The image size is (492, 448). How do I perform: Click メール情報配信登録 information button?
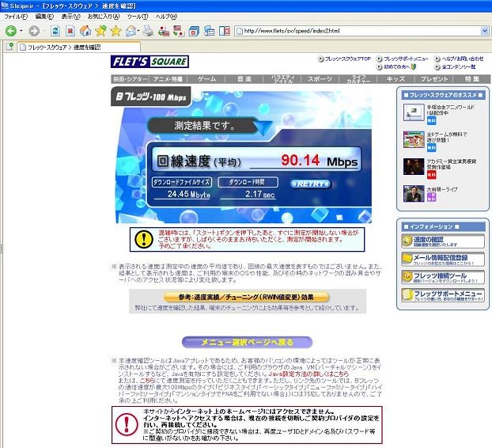[443, 260]
